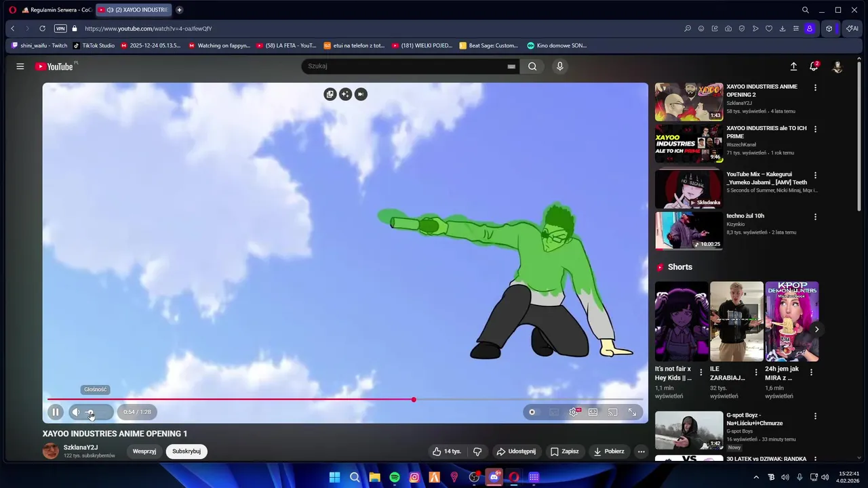Start voice search with microphone
Viewport: 868px width, 488px height.
(x=559, y=66)
